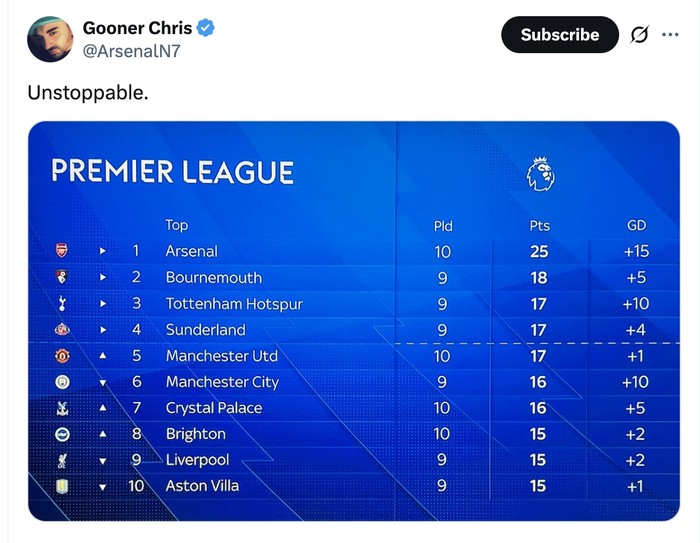Open the three-dot more options menu
Screen dimensions: 700x543
pos(670,35)
